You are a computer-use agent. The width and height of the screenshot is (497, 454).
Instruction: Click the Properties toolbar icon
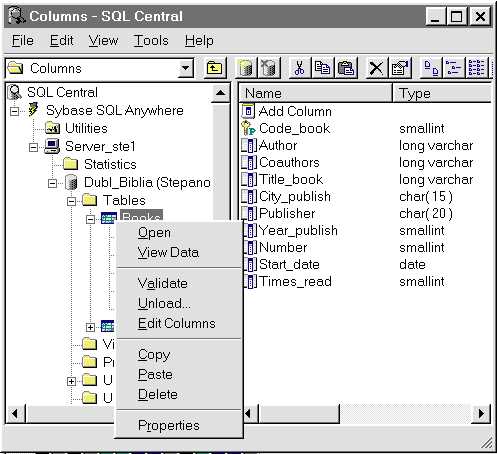click(400, 68)
